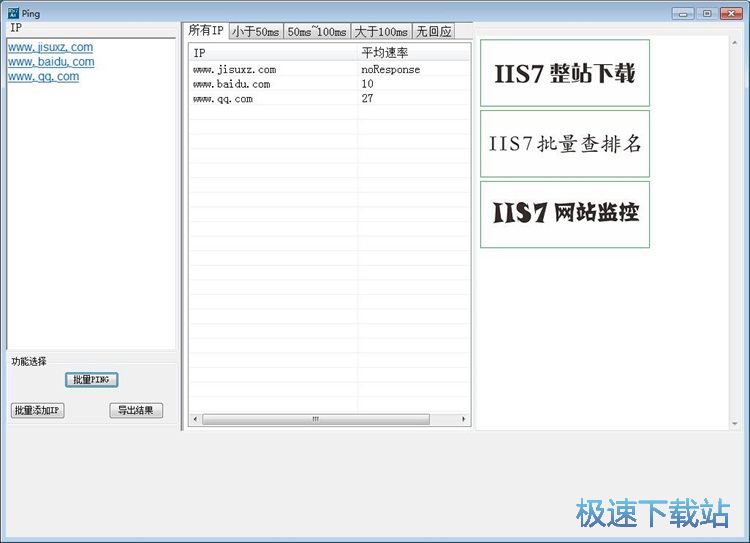The image size is (750, 543).
Task: Open the www.baidu.com link in the IP list
Action: [x=51, y=62]
